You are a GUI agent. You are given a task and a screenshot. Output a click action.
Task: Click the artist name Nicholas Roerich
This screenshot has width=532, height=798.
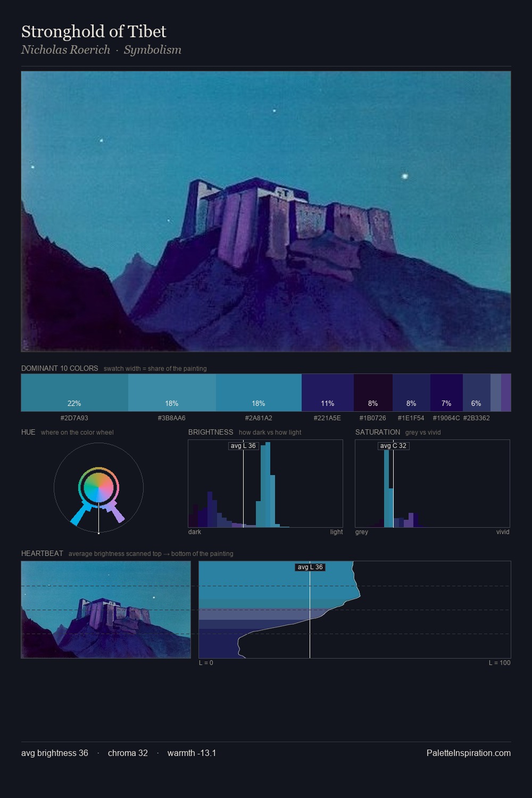pos(65,50)
